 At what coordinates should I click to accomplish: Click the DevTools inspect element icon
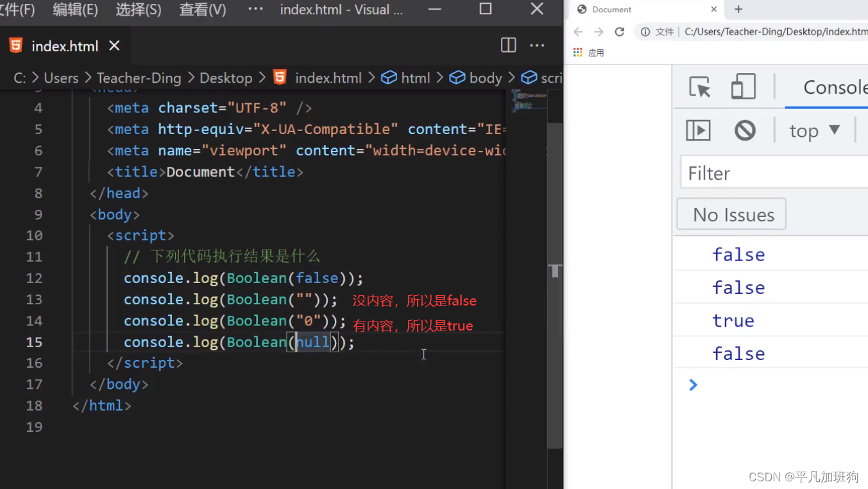click(x=700, y=87)
